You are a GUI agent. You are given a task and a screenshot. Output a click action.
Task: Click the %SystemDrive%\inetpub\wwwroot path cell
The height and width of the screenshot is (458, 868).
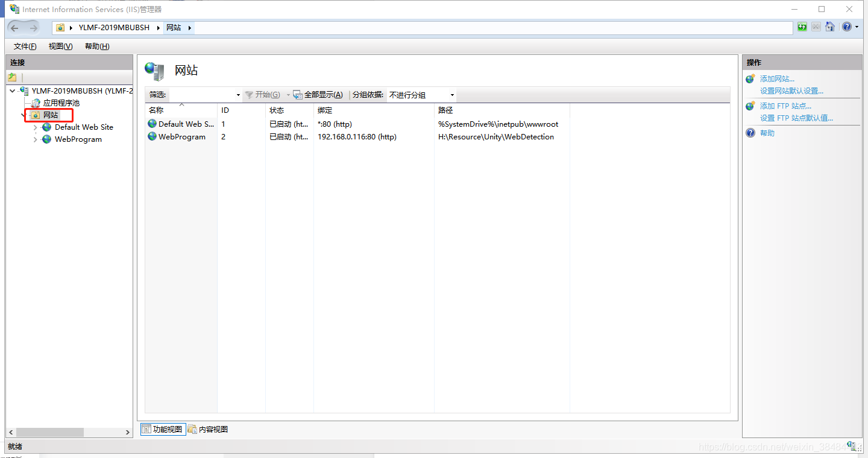point(498,124)
